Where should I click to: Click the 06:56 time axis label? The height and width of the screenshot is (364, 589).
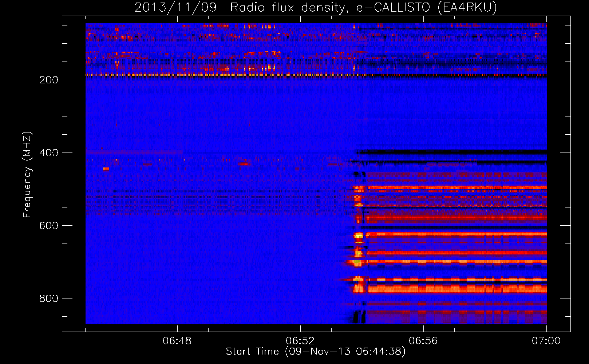pyautogui.click(x=423, y=341)
